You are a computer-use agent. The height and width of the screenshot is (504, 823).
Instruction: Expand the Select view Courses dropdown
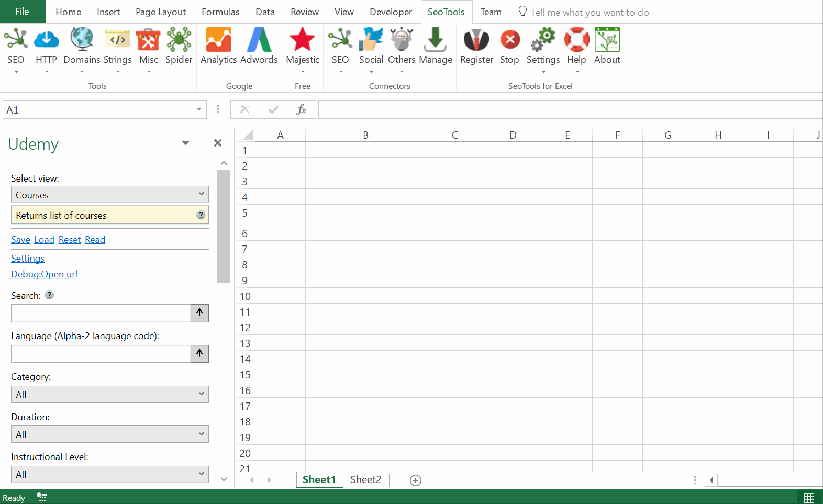click(x=201, y=194)
